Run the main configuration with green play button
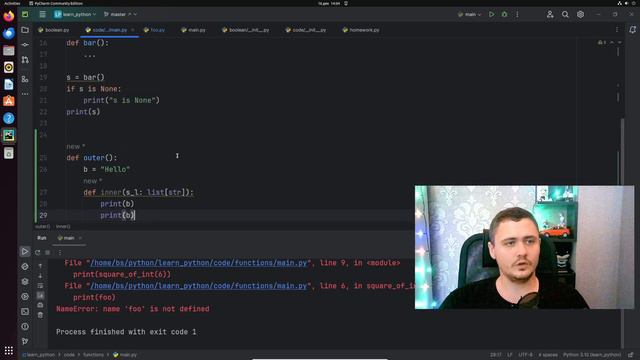 click(x=491, y=14)
